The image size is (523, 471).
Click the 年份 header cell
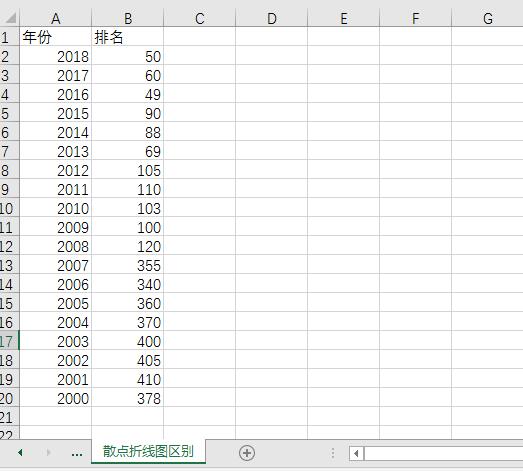[55, 36]
